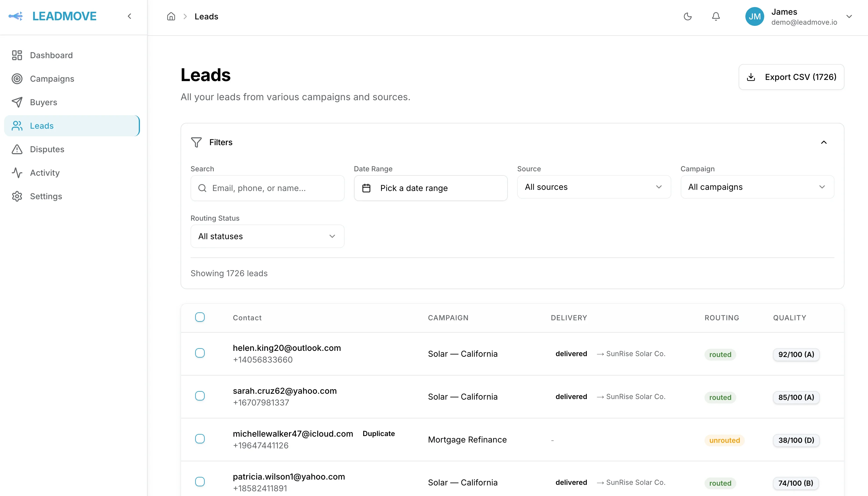This screenshot has height=496, width=868.
Task: Pick a date range
Action: [431, 188]
